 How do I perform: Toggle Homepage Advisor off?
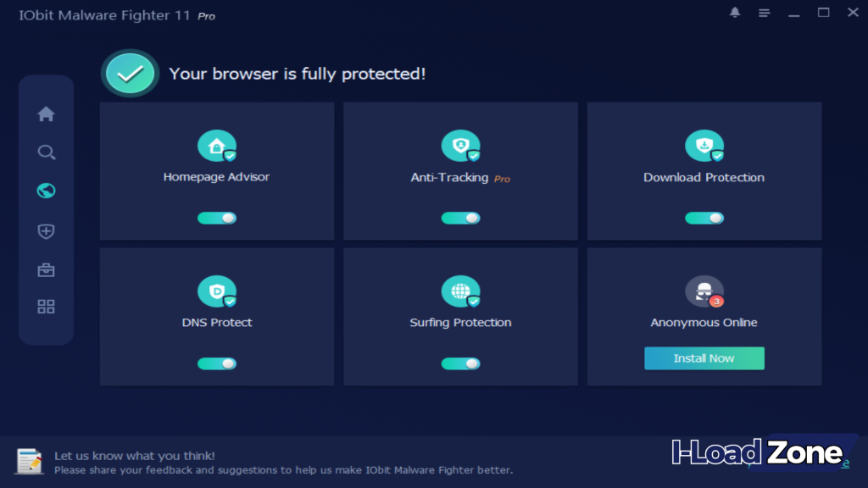(x=217, y=218)
